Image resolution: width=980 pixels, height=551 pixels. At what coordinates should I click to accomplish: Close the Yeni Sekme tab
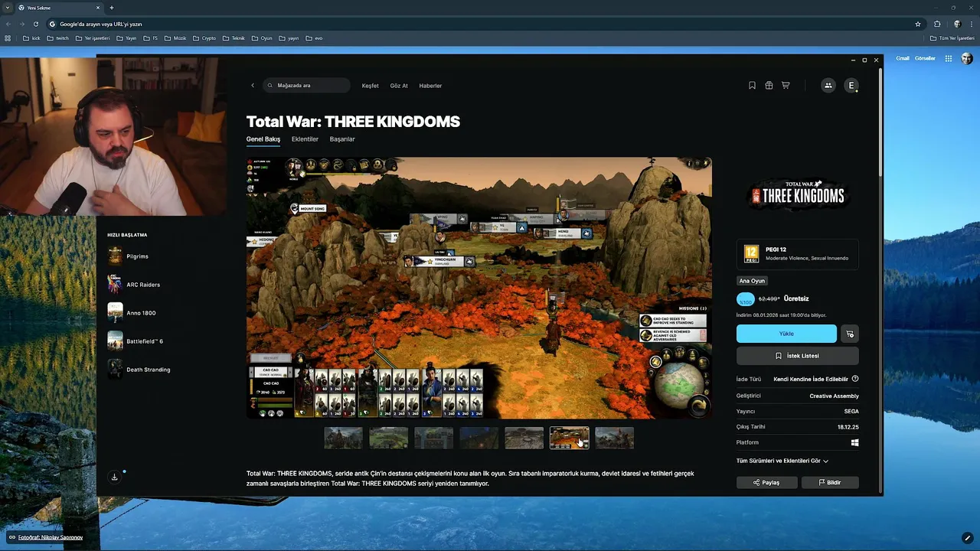click(98, 8)
